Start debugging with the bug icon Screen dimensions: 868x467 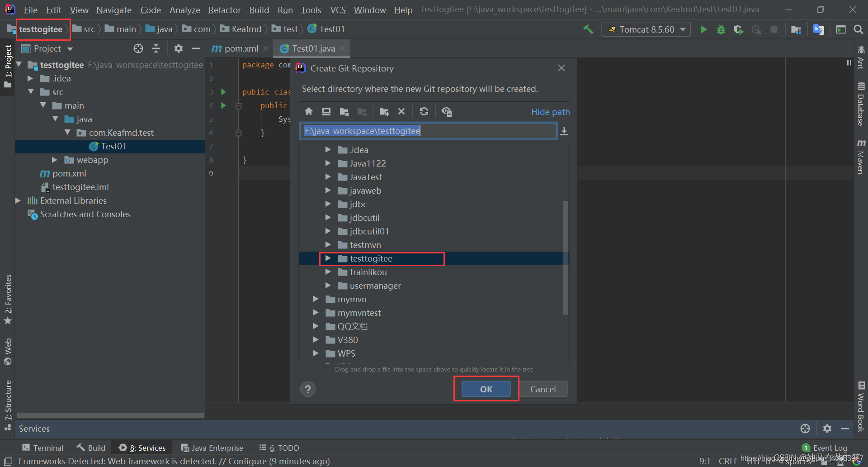[x=721, y=29]
